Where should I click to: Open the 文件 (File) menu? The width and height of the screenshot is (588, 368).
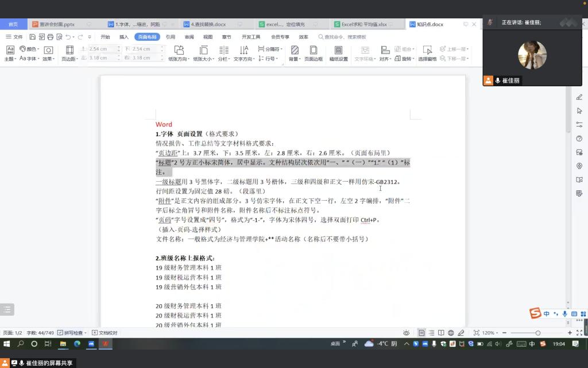[15, 37]
